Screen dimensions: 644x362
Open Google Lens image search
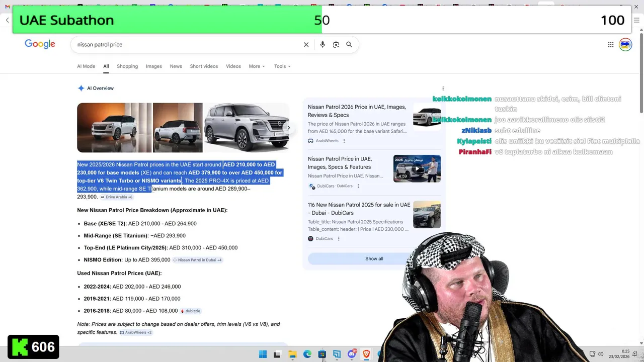pyautogui.click(x=336, y=45)
